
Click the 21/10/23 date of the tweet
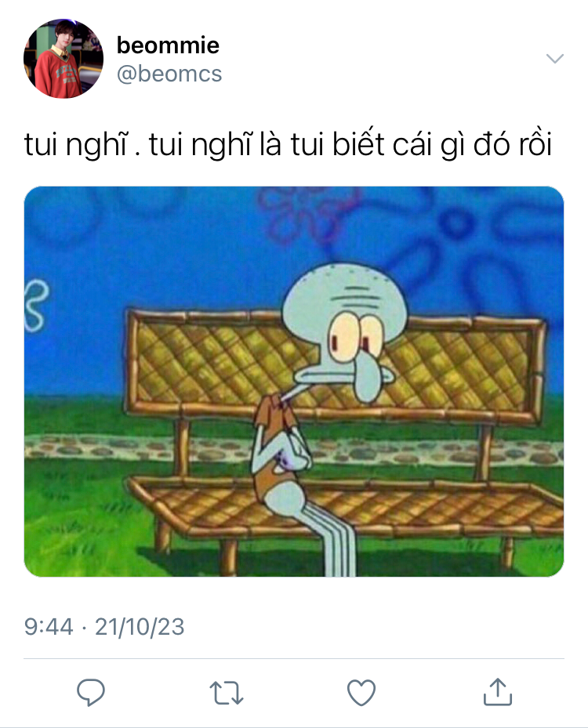140,626
